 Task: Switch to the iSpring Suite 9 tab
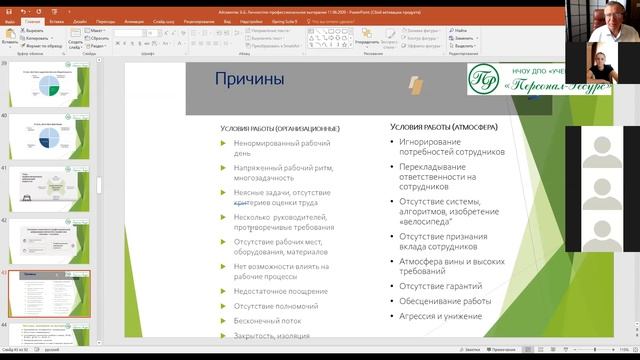pos(284,22)
